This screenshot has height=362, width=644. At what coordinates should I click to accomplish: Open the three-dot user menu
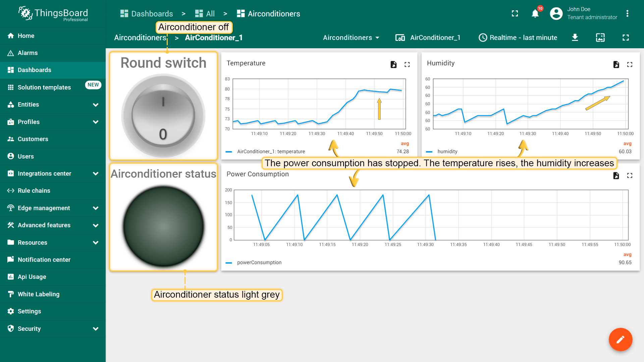[627, 14]
